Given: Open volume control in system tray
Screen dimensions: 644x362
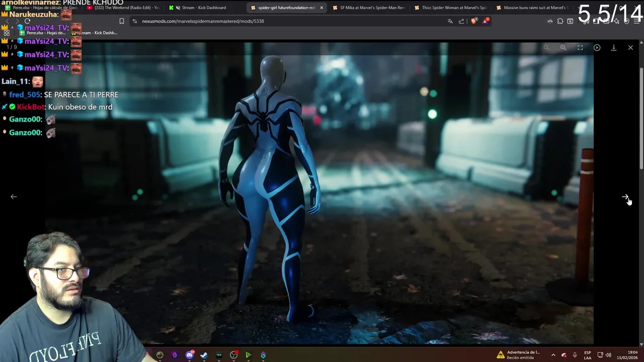Looking at the screenshot, I should (608, 355).
